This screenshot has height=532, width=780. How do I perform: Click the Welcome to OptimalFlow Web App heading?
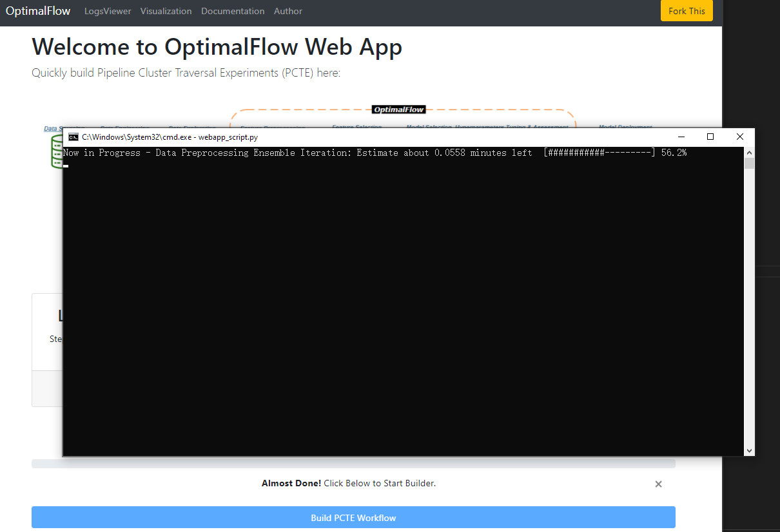217,47
